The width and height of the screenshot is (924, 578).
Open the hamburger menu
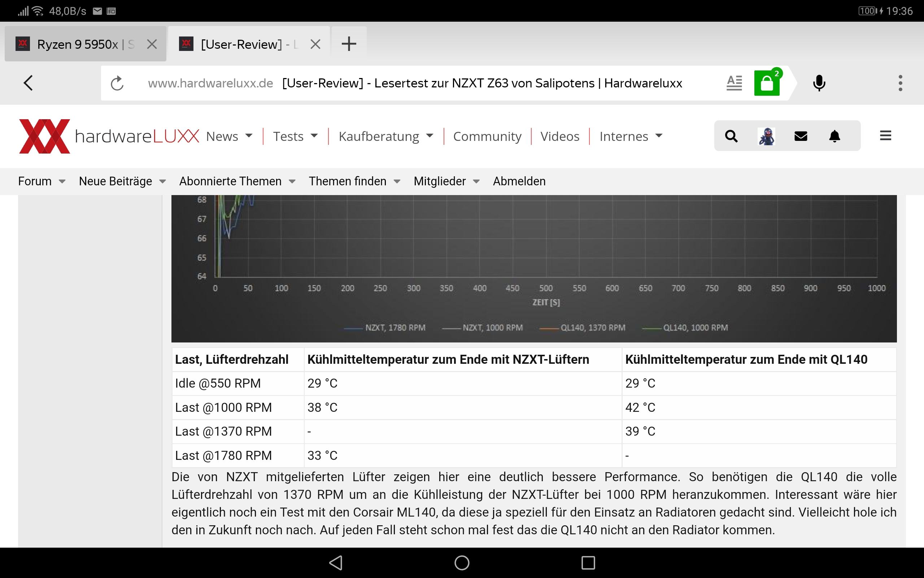click(885, 135)
